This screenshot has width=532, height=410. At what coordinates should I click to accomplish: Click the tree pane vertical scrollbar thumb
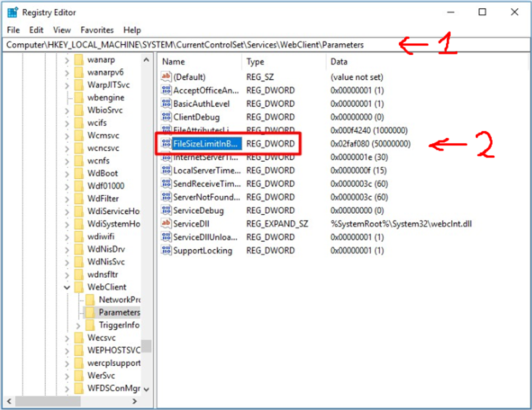point(146,346)
